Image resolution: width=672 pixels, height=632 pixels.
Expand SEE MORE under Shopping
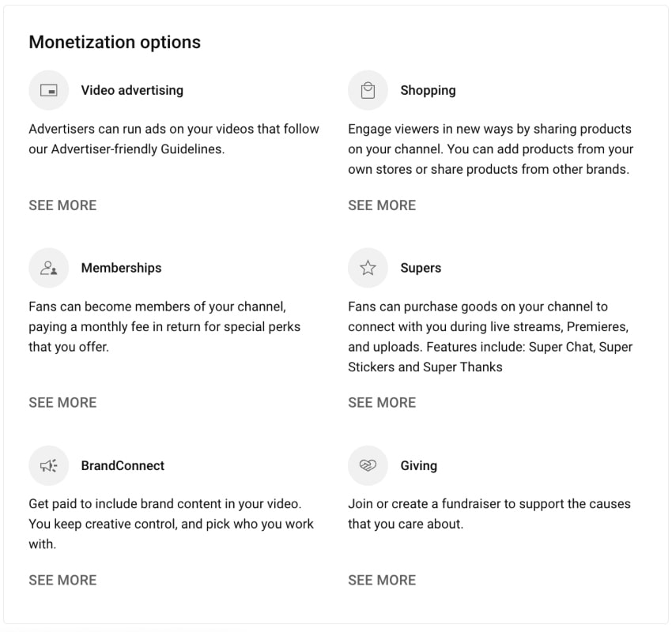[382, 205]
